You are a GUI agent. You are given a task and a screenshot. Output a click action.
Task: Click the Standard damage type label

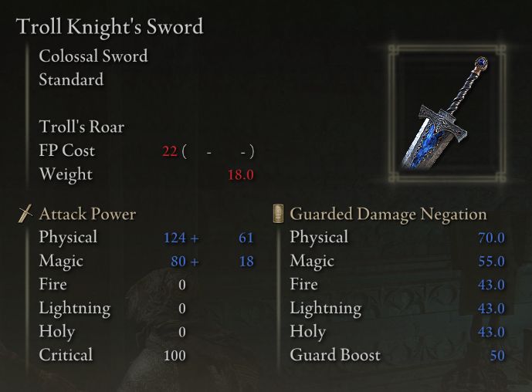(x=71, y=79)
